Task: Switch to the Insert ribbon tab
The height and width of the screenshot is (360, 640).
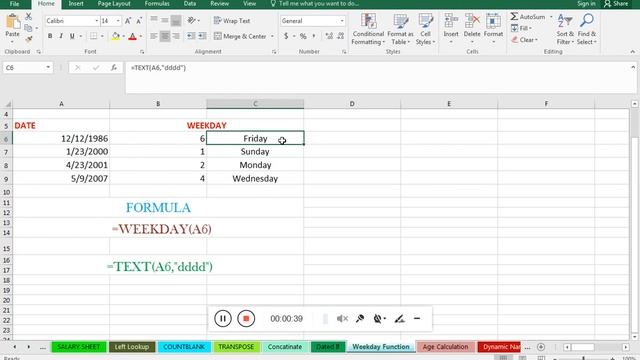Action: coord(76,4)
